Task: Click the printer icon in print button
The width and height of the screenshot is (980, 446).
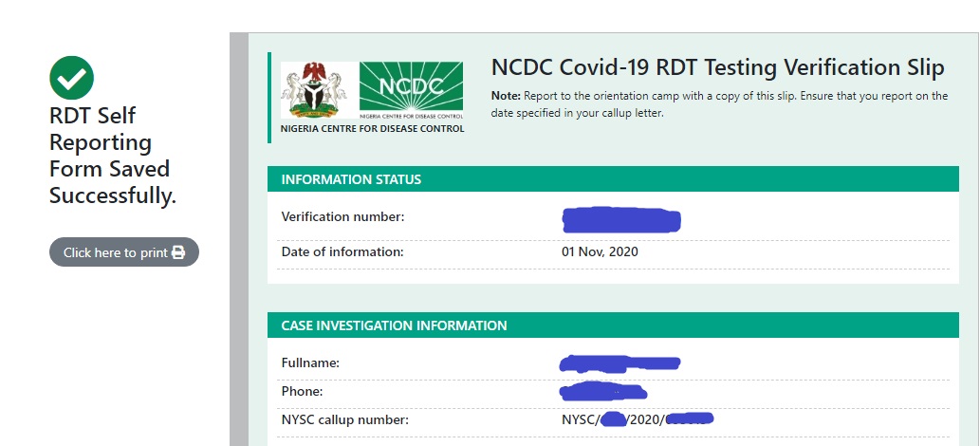Action: (178, 252)
